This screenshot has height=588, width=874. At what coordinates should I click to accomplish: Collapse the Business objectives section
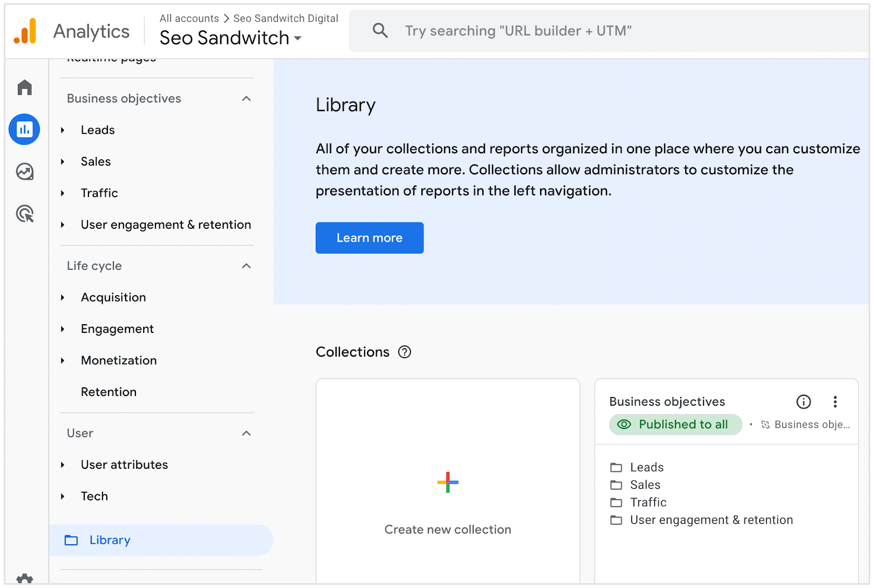[247, 99]
